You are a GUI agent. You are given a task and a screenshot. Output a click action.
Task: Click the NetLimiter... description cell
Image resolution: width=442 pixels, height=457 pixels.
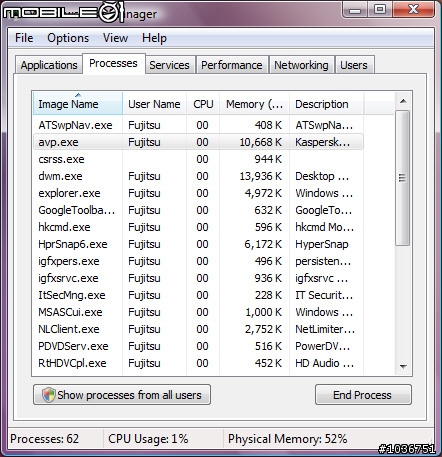pos(325,329)
